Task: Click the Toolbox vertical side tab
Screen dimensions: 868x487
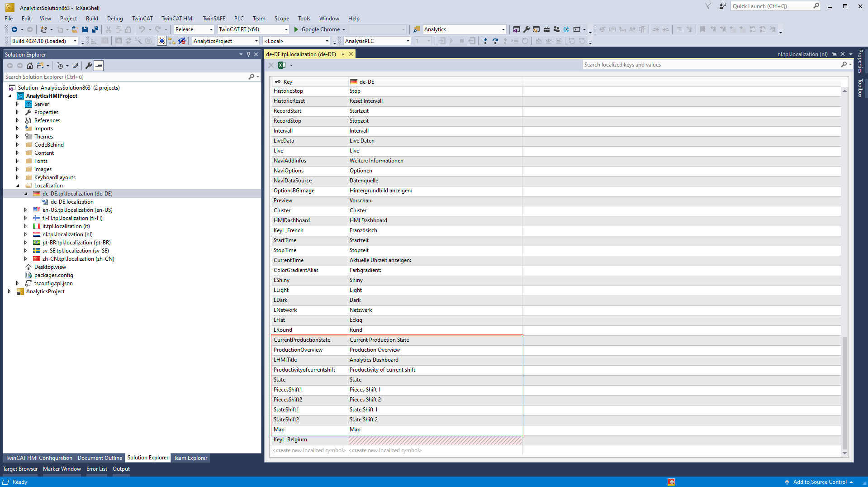Action: point(860,88)
